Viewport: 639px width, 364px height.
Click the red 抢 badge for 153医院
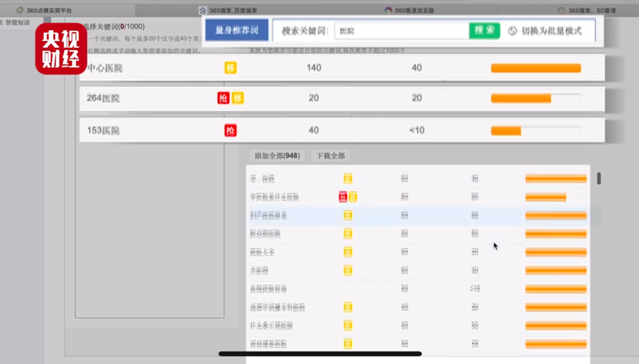[230, 131]
